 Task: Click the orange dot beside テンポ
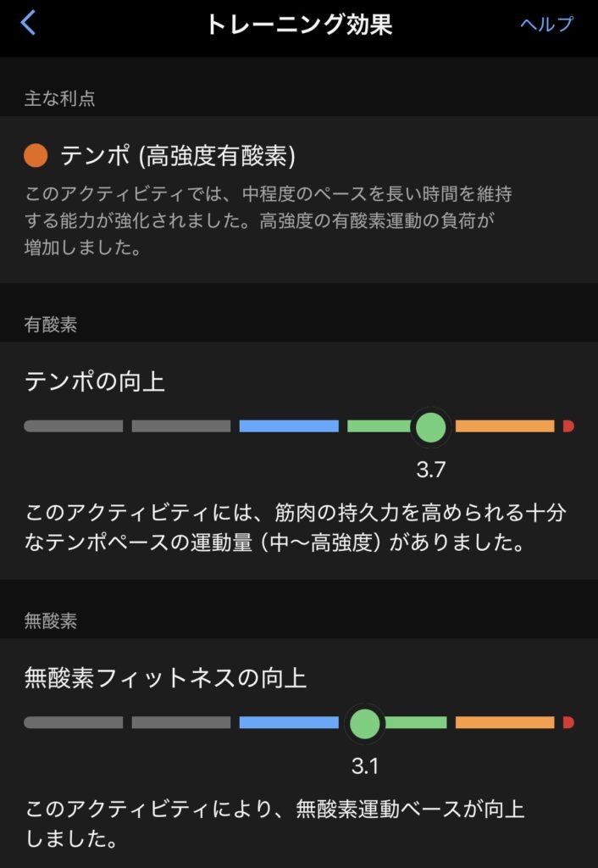(x=36, y=155)
